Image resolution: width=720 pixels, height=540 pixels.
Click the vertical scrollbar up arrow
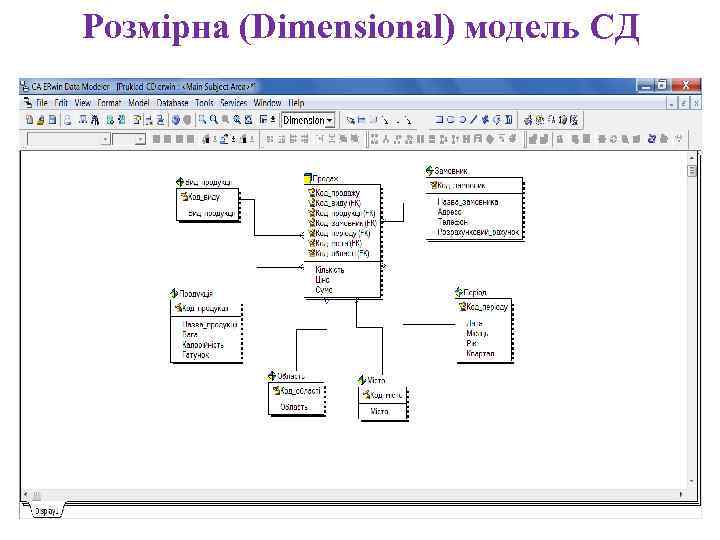click(x=692, y=158)
